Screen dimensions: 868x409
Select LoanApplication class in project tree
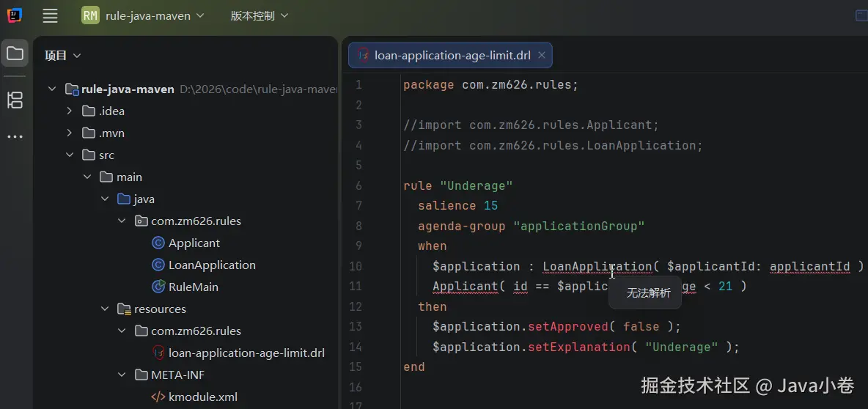click(212, 265)
